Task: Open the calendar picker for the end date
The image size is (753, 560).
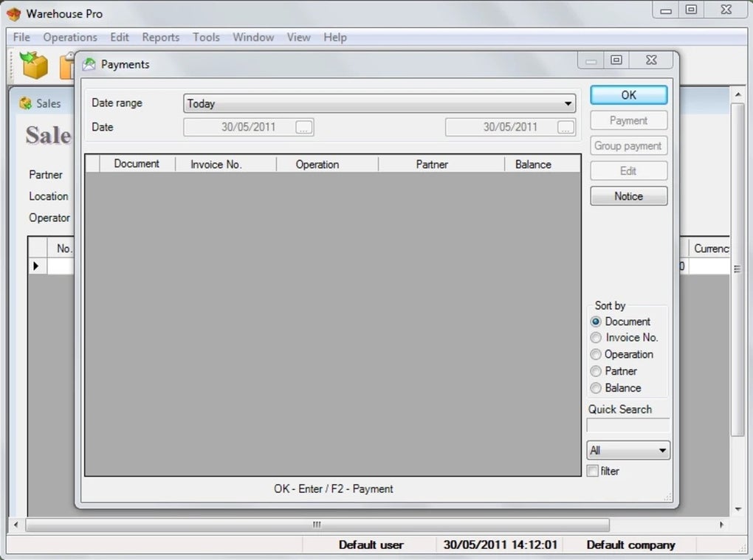Action: tap(565, 127)
